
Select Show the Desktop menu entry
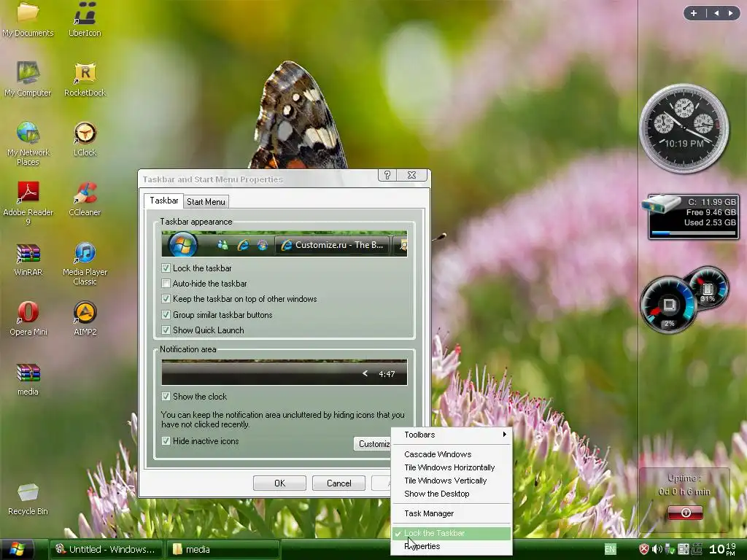click(x=451, y=494)
